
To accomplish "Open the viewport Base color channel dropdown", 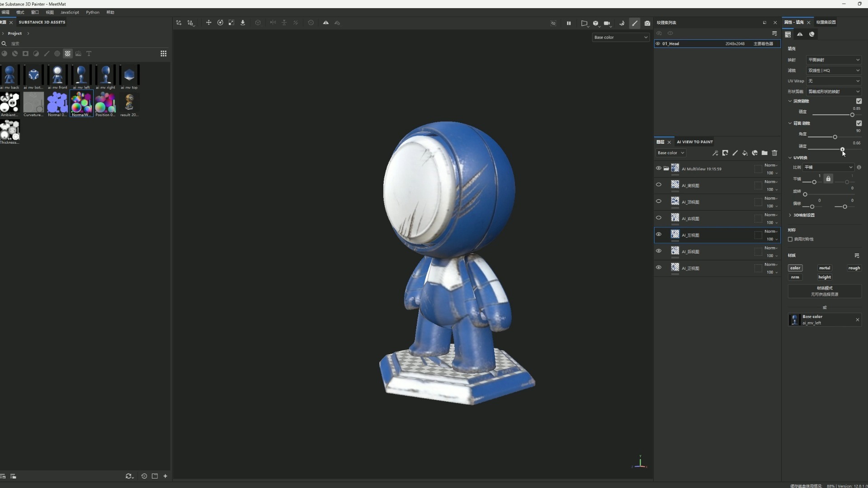I will pyautogui.click(x=620, y=38).
